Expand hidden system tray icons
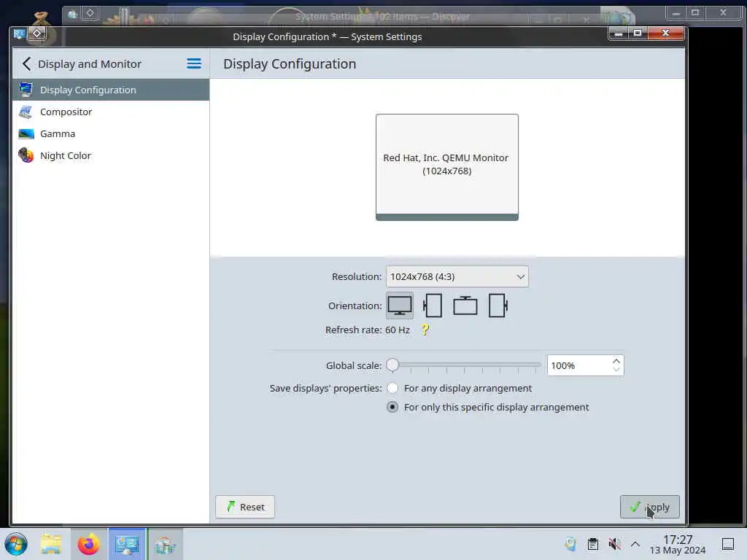Screen dimensions: 747x560 point(635,544)
